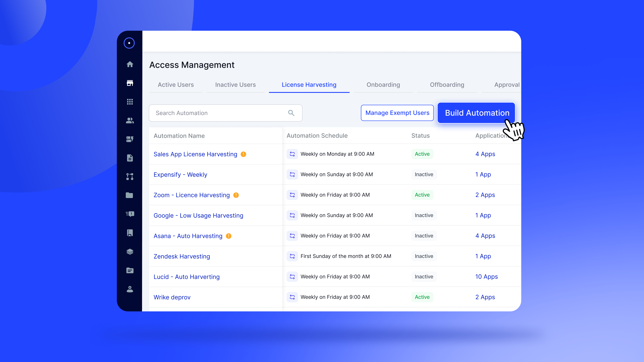
Task: Click the Active status in Wrike deprov row
Action: click(x=422, y=297)
